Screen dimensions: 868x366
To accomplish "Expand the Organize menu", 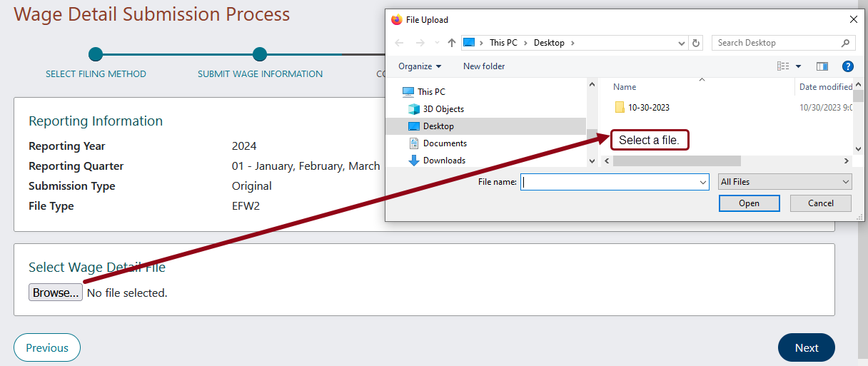I will pyautogui.click(x=420, y=66).
